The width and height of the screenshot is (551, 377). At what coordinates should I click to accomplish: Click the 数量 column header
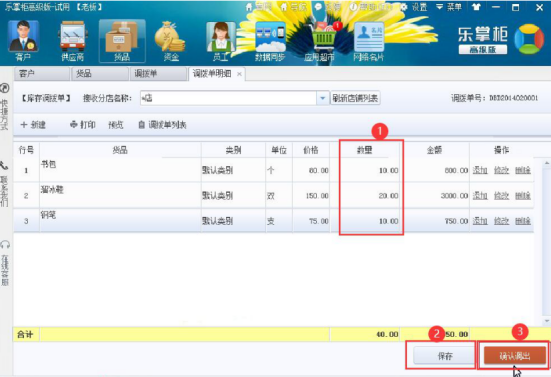(365, 150)
